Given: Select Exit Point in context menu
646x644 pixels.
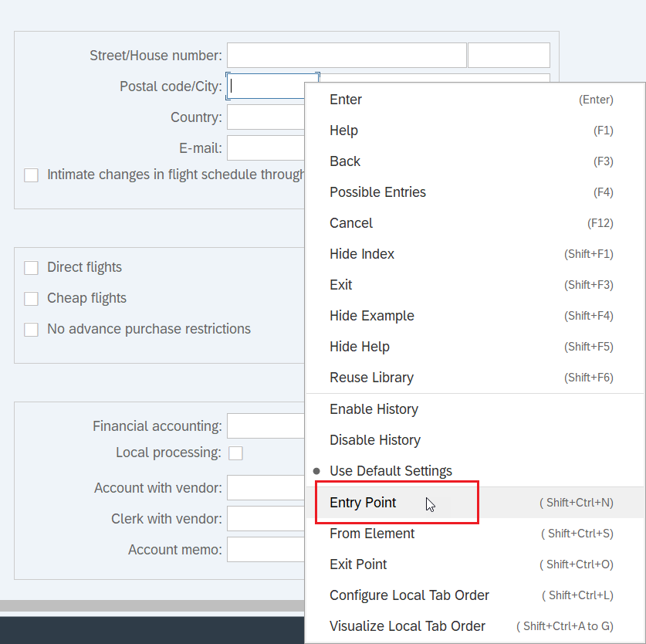Looking at the screenshot, I should click(x=475, y=564).
